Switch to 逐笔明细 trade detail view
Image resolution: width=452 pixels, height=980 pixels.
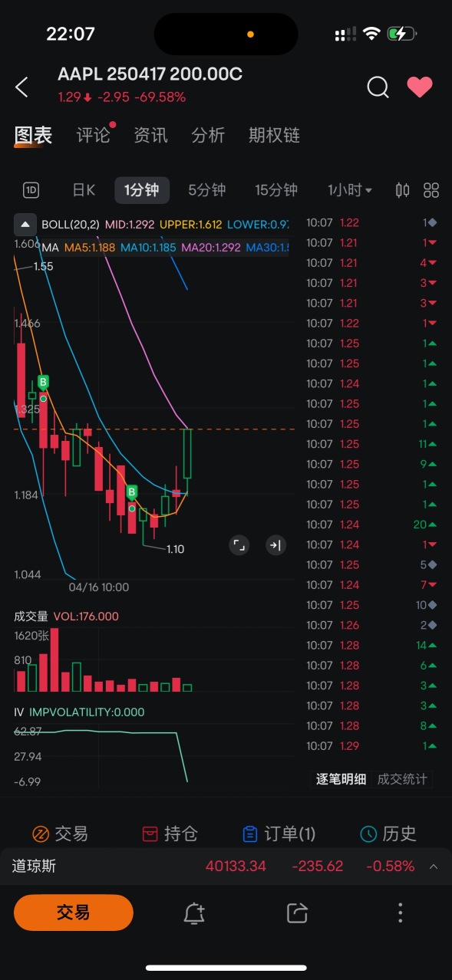(x=341, y=779)
